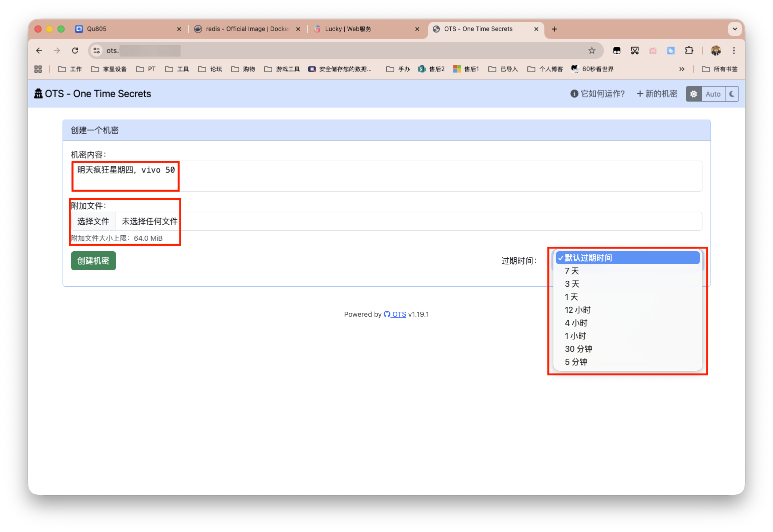Expand the hidden bookmarks overflow chevron
This screenshot has width=773, height=532.
click(681, 69)
